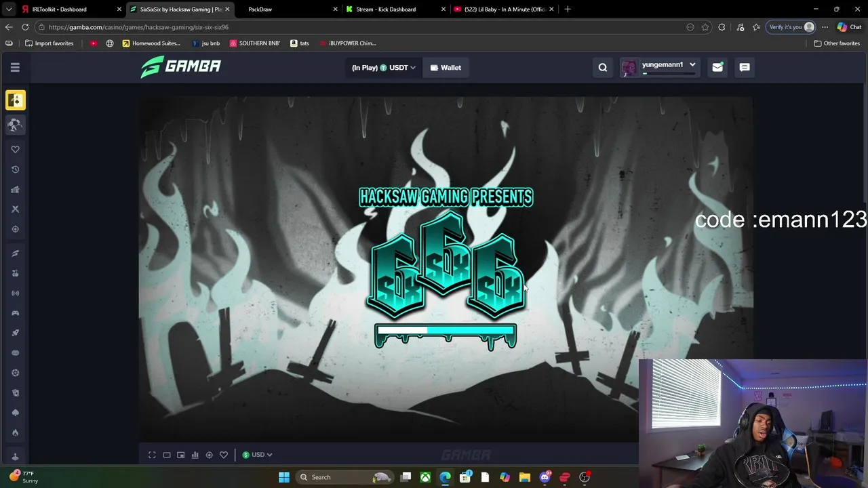Click the rocket icon in sidebar
The width and height of the screenshot is (868, 488).
pyautogui.click(x=15, y=333)
